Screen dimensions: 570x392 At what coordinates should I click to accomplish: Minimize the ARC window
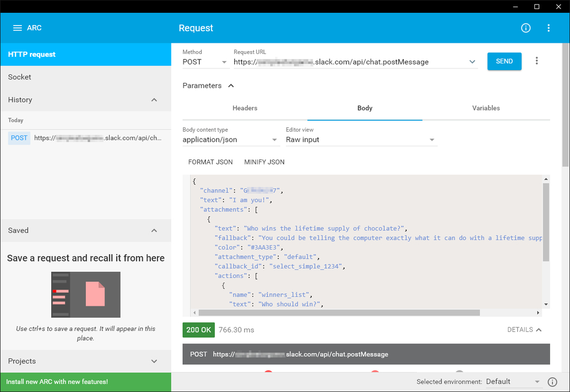click(515, 7)
